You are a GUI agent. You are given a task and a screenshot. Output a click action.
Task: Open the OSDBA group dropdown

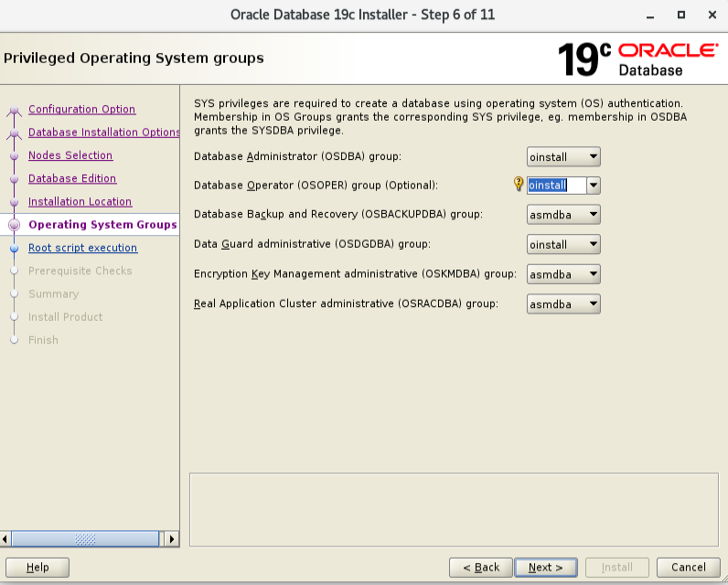pyautogui.click(x=563, y=157)
